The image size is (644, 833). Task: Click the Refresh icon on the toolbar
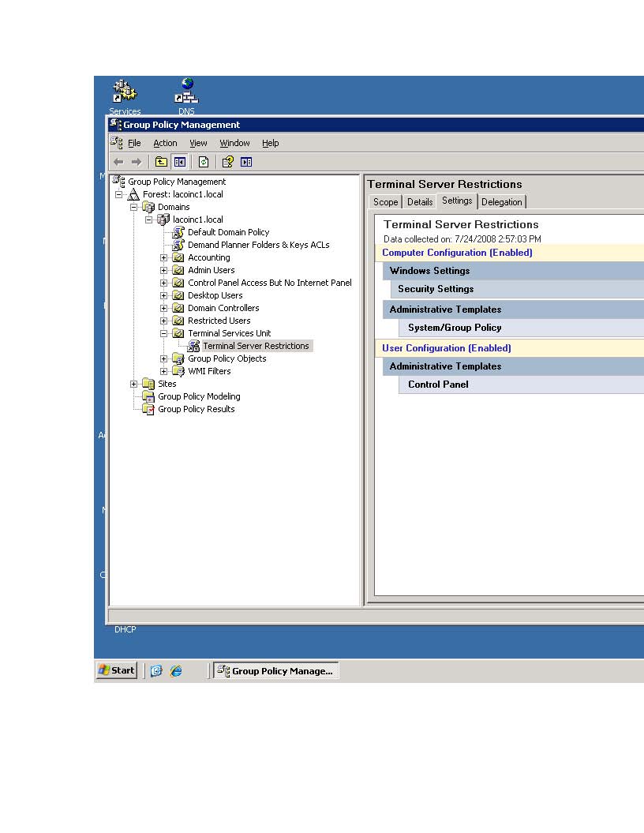(201, 161)
